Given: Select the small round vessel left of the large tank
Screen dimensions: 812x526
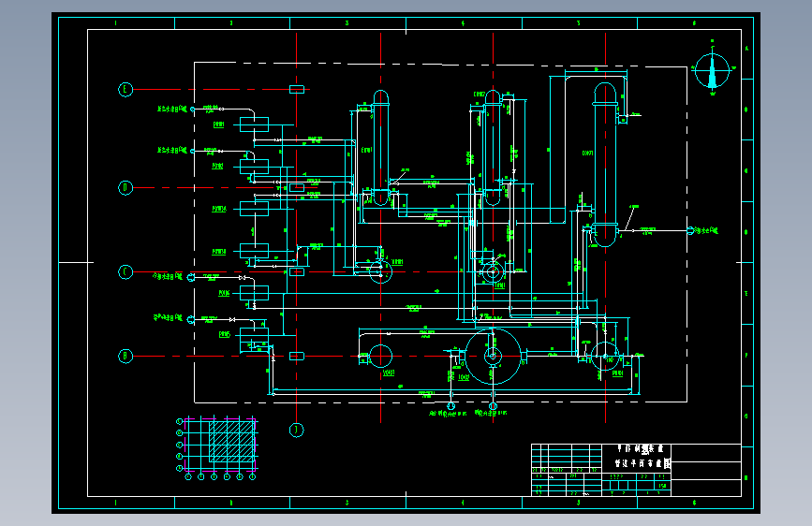Looking at the screenshot, I should pos(380,357).
